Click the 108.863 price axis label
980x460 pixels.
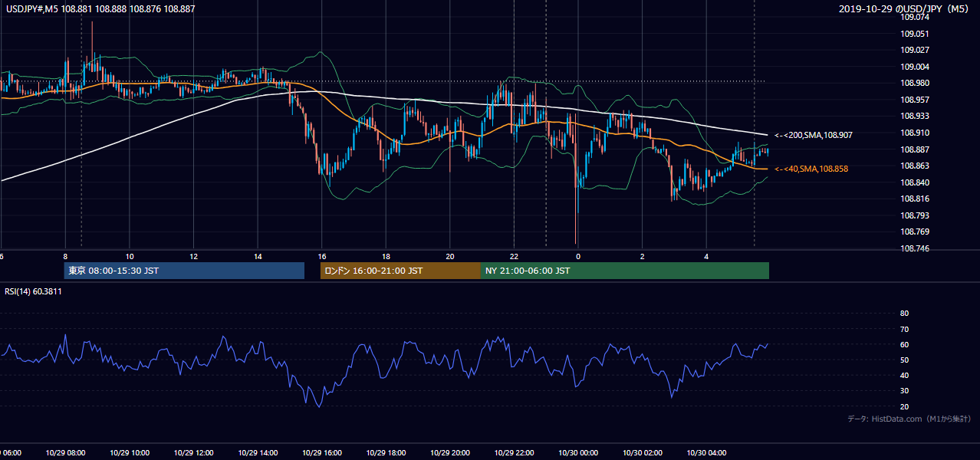tap(914, 166)
